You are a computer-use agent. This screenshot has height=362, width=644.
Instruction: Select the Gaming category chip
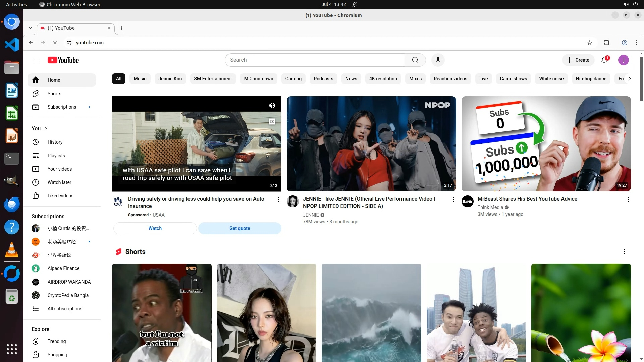coord(293,79)
